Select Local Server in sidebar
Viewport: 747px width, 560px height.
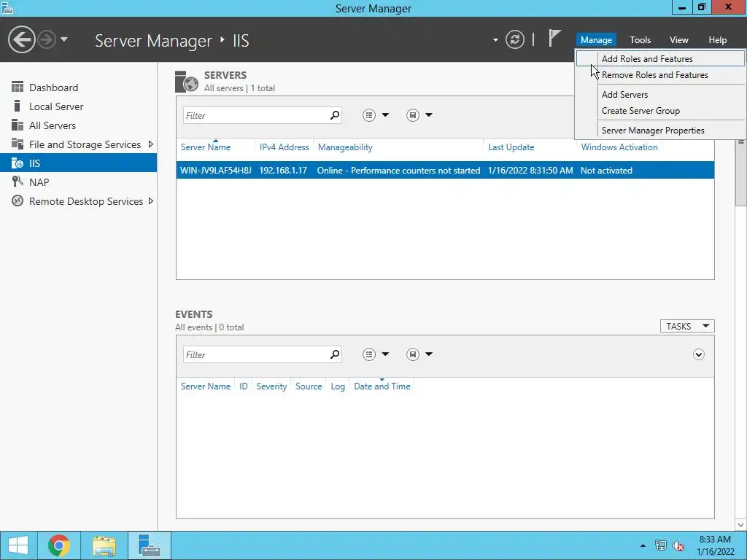pyautogui.click(x=79, y=106)
